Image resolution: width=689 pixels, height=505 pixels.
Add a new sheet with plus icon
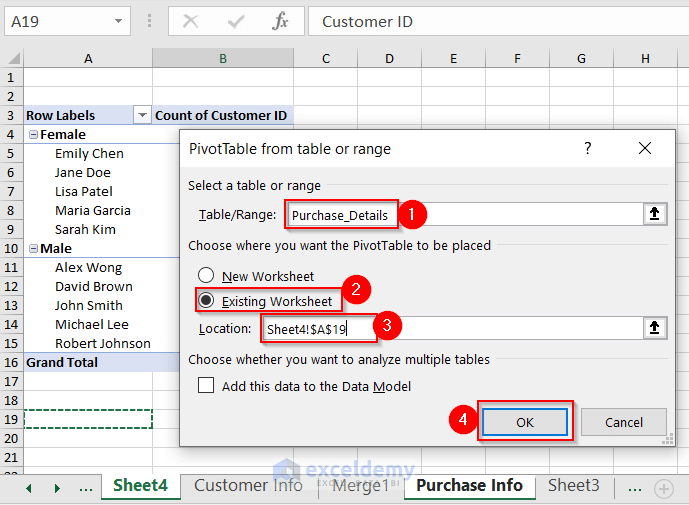[663, 488]
